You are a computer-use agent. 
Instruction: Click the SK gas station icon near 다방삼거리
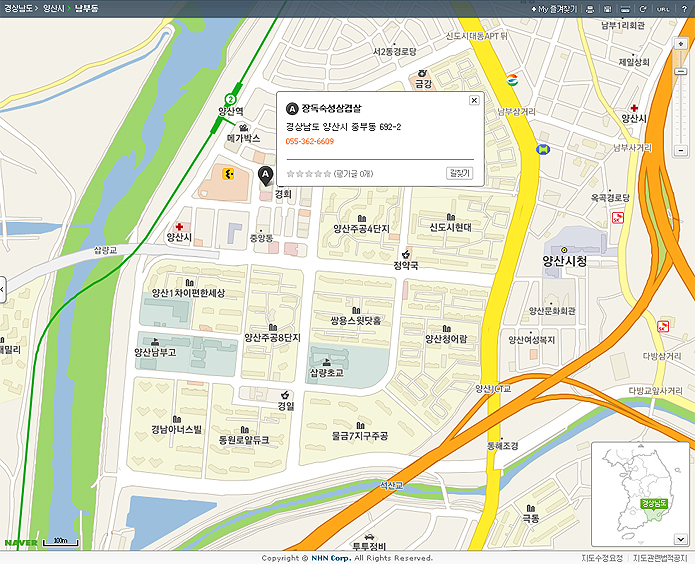click(x=663, y=326)
